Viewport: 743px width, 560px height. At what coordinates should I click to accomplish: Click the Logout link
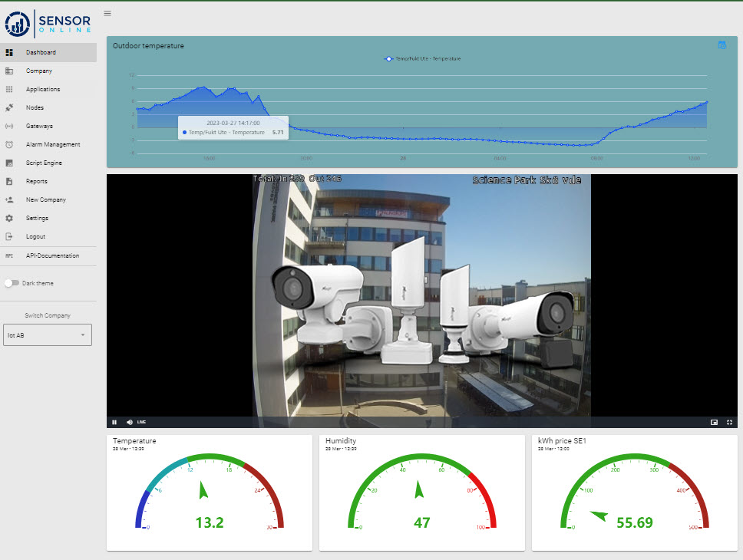coord(35,236)
